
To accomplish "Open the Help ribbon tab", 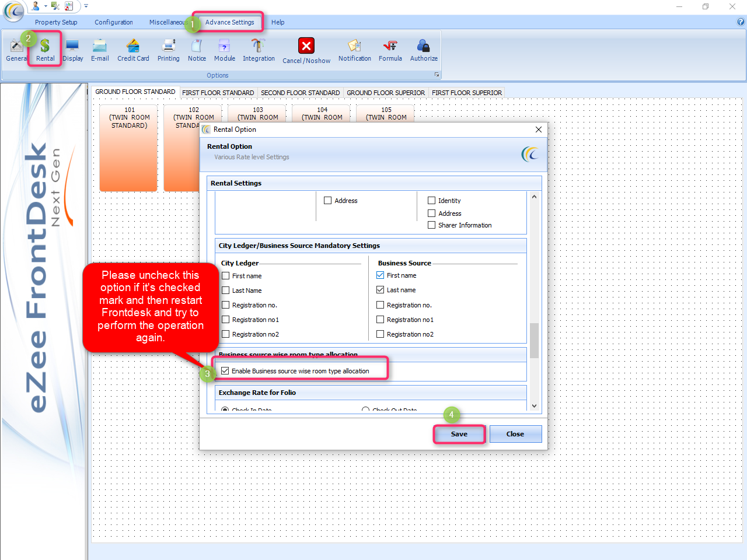I will [278, 22].
